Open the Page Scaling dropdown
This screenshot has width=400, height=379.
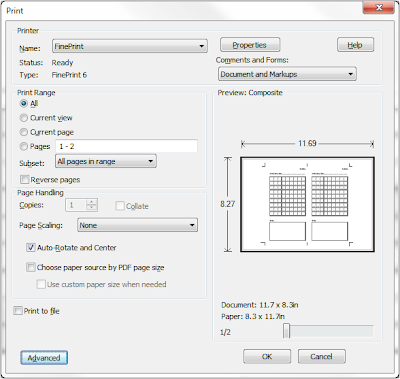[137, 225]
